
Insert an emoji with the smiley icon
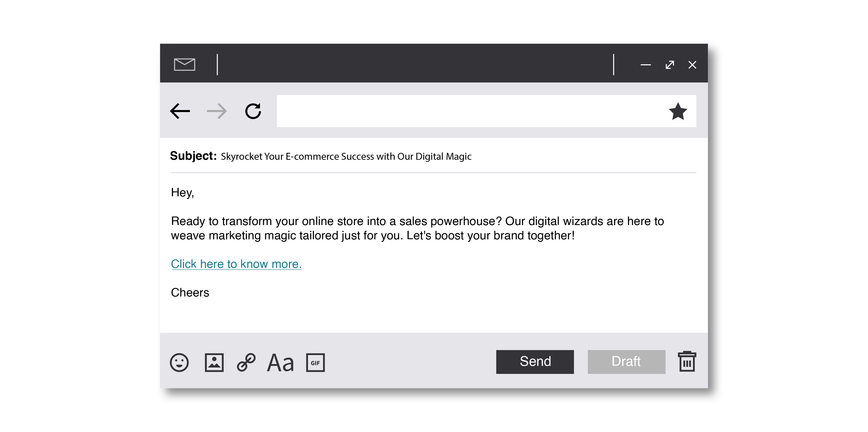179,362
